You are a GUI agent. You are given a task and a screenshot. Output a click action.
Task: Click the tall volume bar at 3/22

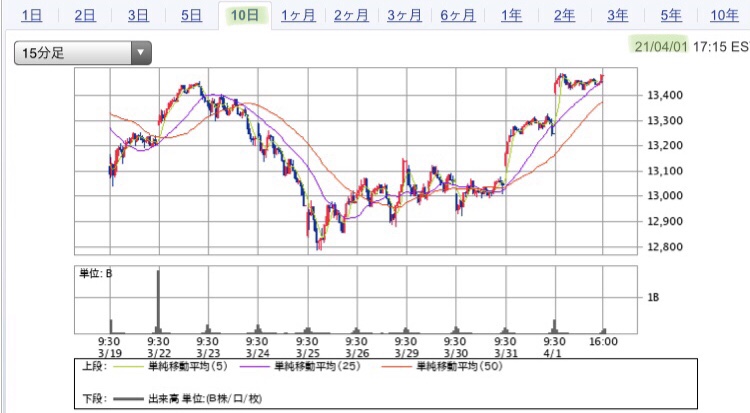pyautogui.click(x=158, y=301)
